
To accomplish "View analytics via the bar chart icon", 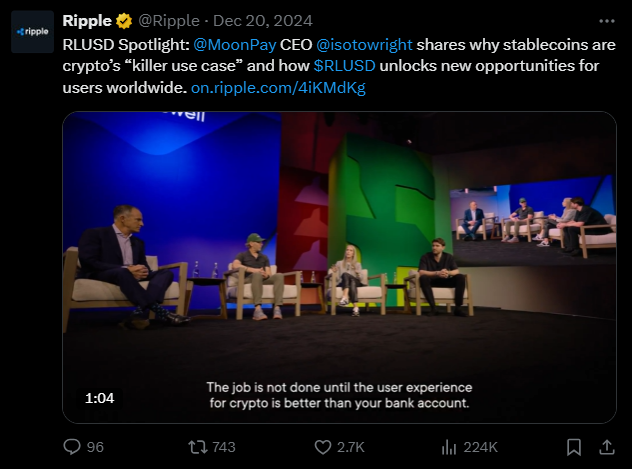I will pos(447,446).
